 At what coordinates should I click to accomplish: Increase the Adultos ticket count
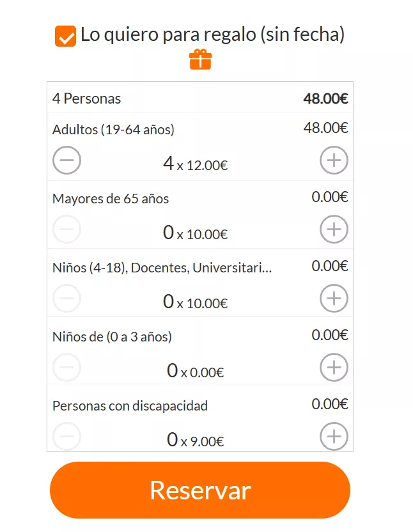(333, 160)
